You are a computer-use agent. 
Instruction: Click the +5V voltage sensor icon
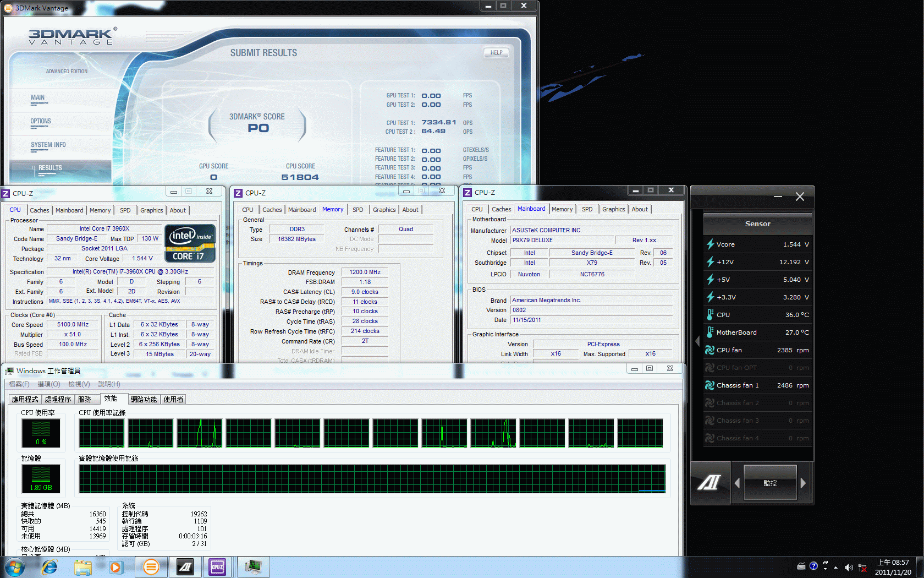point(710,280)
